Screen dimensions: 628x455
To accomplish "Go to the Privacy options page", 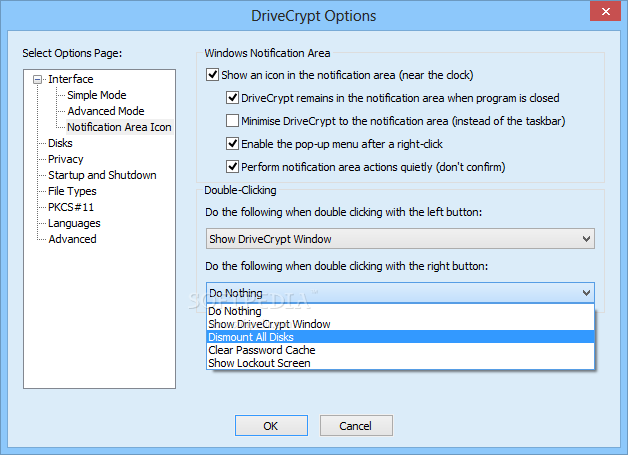I will (65, 159).
